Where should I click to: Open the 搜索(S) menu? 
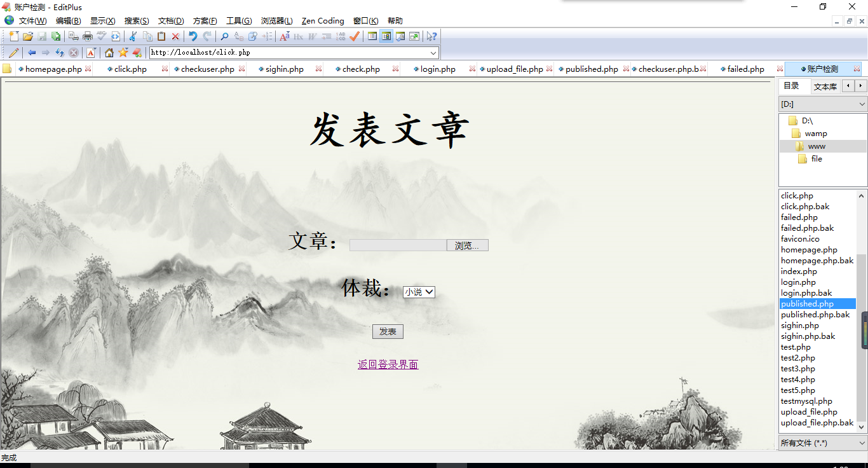[137, 21]
